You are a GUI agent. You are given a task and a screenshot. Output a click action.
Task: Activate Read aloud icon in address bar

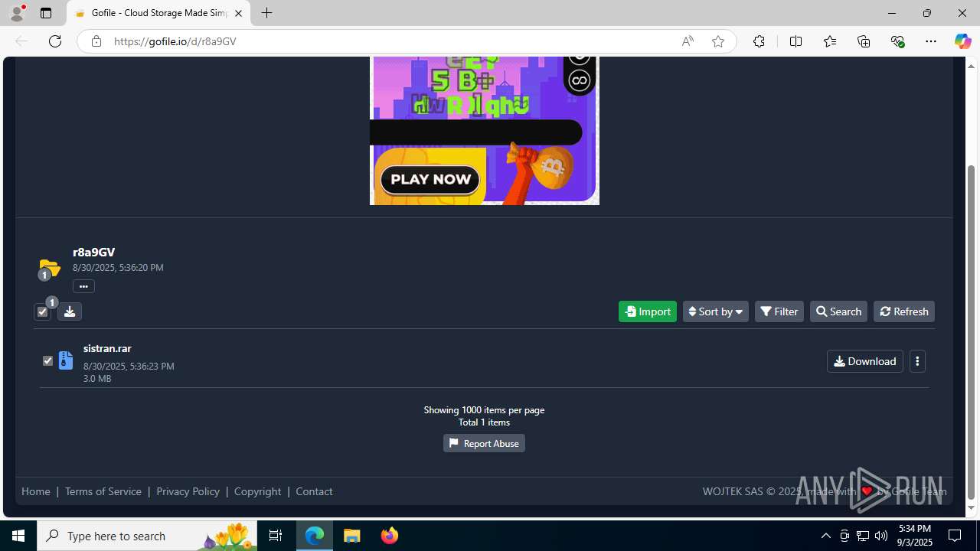(688, 41)
